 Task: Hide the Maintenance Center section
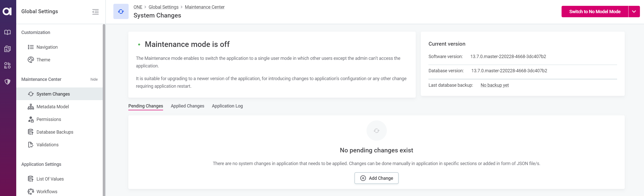pyautogui.click(x=94, y=79)
